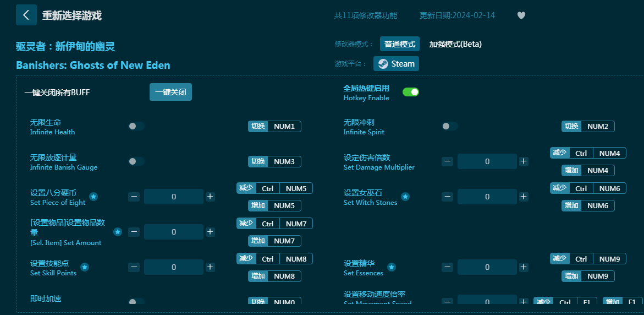This screenshot has width=644, height=315.
Task: Select the Steam platform button
Action: (x=396, y=64)
